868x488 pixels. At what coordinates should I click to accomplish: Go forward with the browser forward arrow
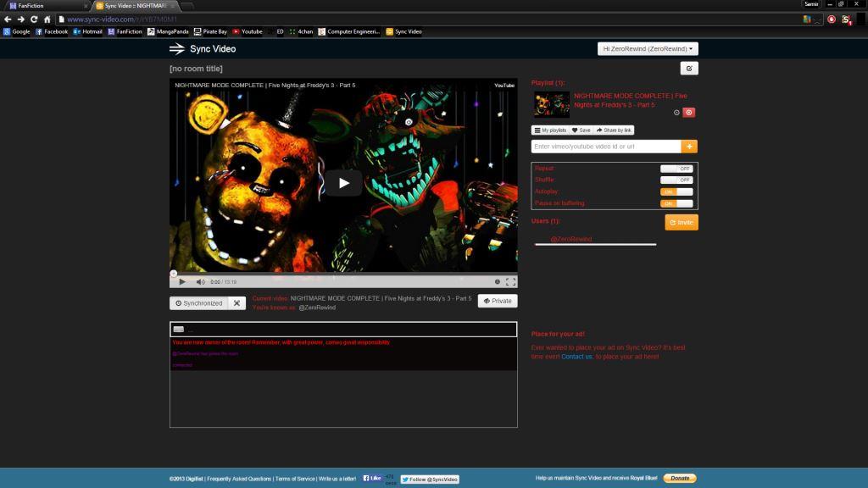[x=21, y=19]
